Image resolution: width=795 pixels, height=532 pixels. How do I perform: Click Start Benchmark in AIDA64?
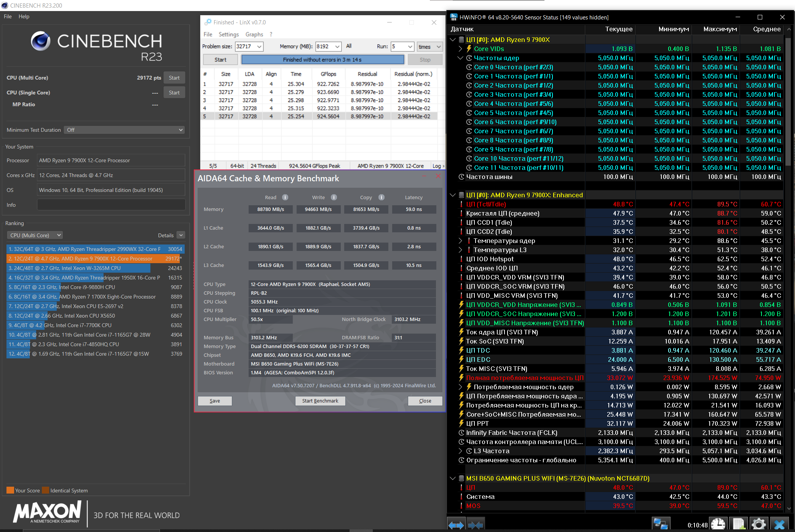click(x=320, y=401)
